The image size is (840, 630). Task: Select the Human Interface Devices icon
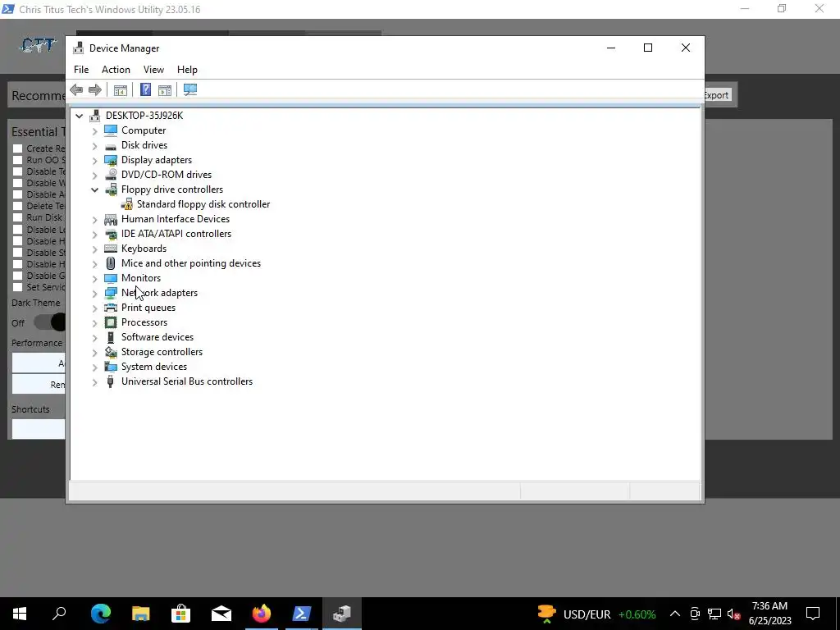click(111, 219)
